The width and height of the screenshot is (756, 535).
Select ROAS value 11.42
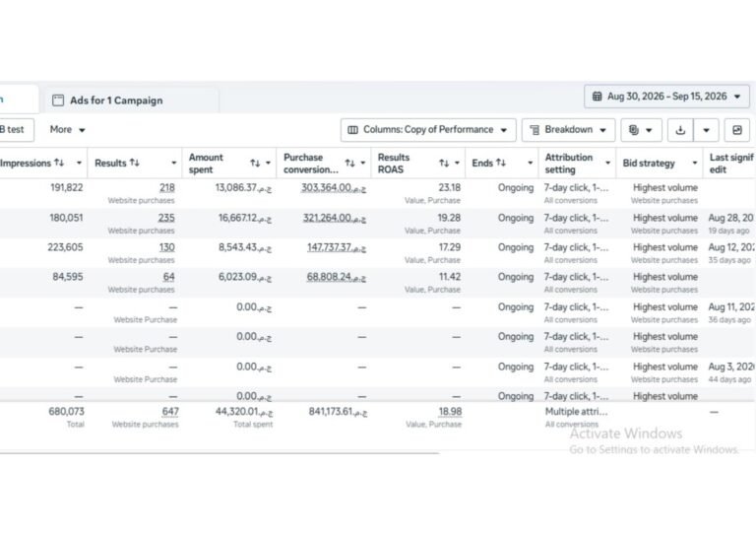click(449, 277)
